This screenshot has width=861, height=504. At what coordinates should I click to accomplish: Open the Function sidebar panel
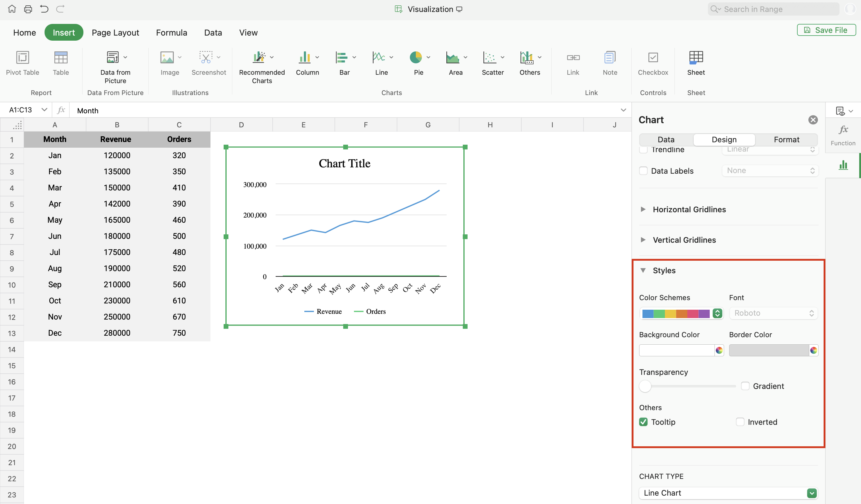click(842, 135)
